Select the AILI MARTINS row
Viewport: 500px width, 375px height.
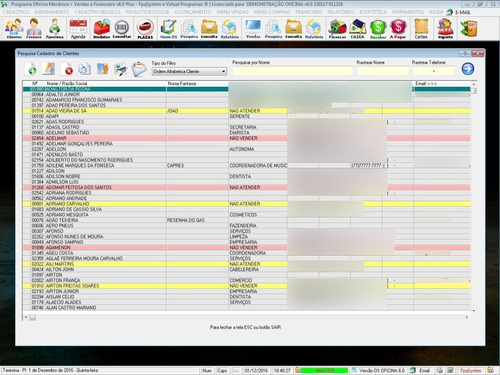pyautogui.click(x=247, y=264)
